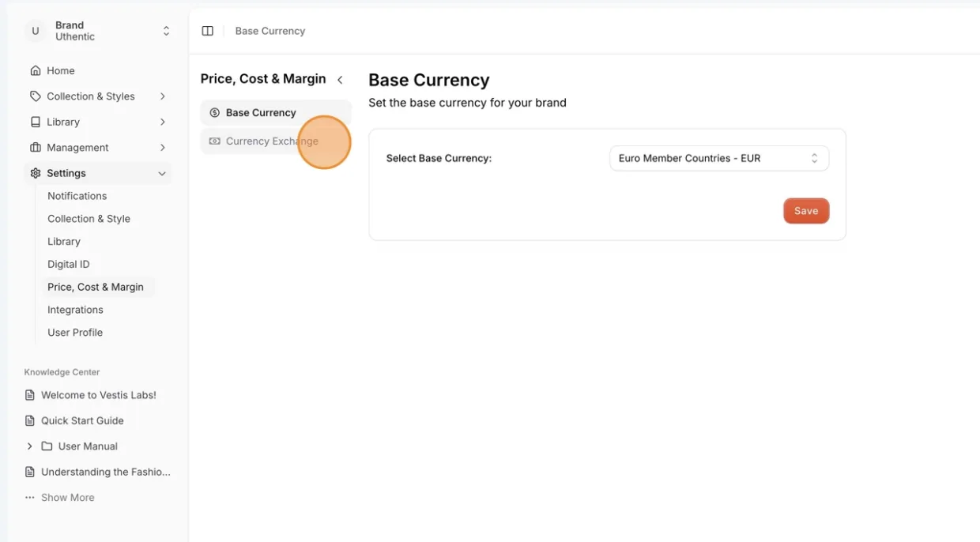Click the Collection & Styles tag icon

click(36, 96)
